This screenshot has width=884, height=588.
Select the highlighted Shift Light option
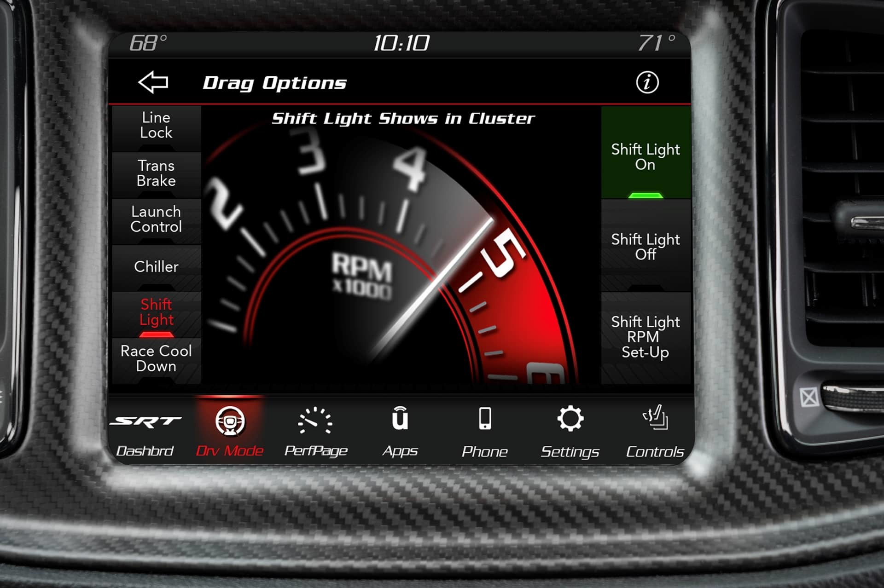157,312
